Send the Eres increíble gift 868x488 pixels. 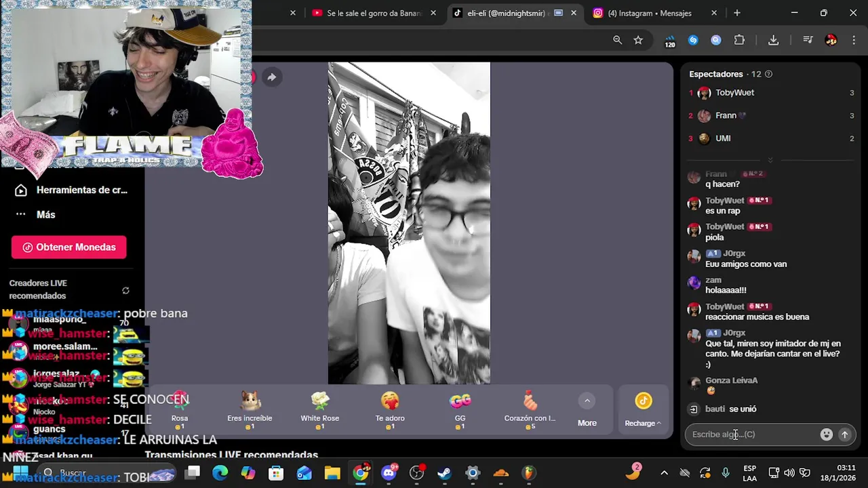(250, 410)
